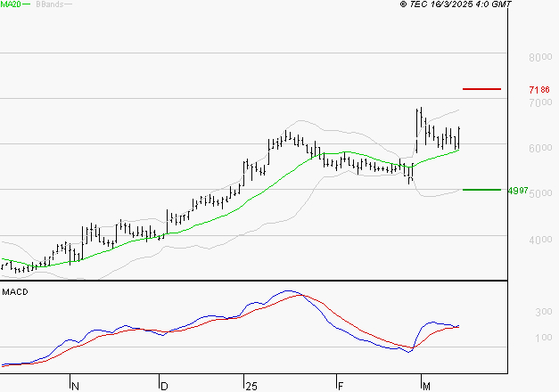
Task: Click the 300 MACD axis label
Action: click(x=544, y=312)
